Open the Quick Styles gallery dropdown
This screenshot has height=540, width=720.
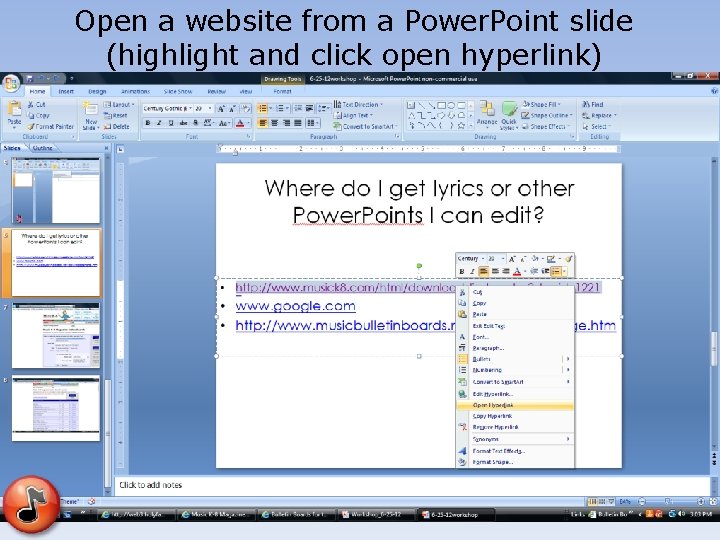(x=509, y=116)
